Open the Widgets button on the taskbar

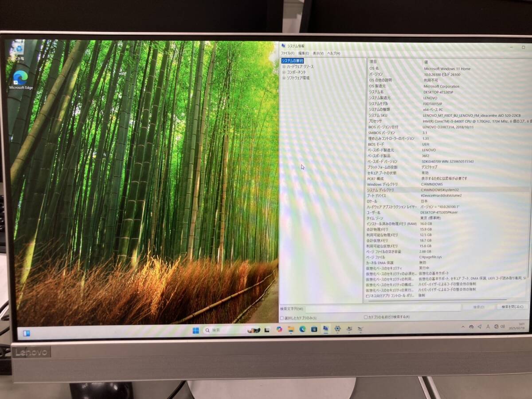(x=26, y=333)
